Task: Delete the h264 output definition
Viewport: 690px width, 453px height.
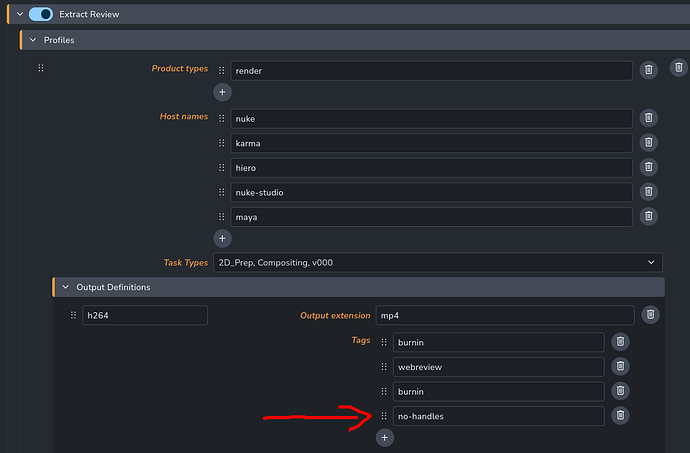Action: coord(650,315)
